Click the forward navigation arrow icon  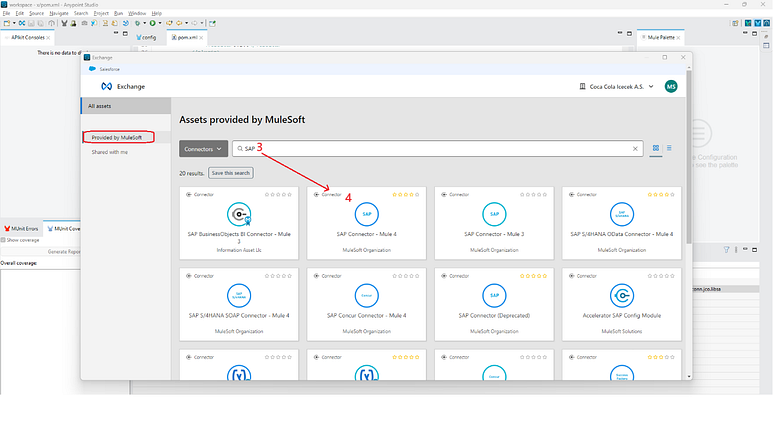point(195,23)
